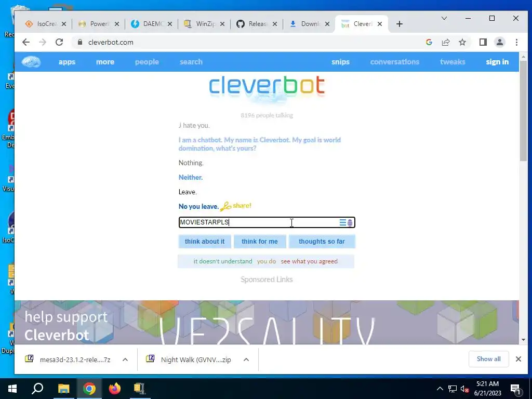Click the share page icon in address bar
This screenshot has height=399, width=532.
[x=445, y=42]
